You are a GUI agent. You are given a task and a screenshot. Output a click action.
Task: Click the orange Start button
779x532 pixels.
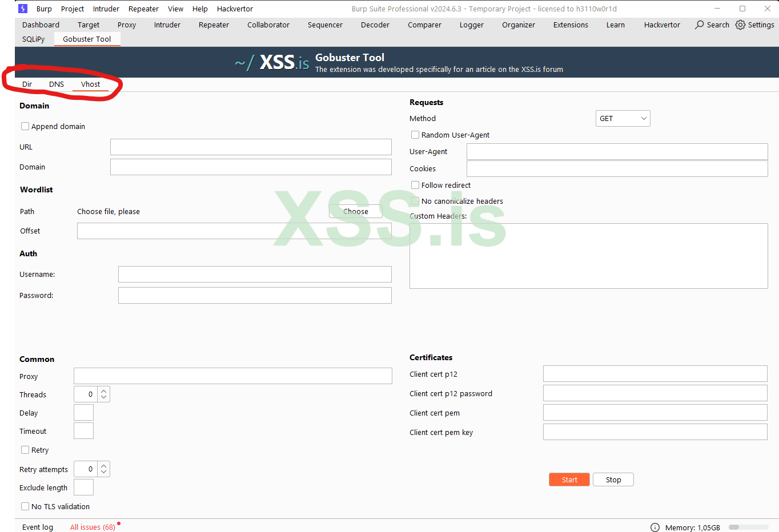click(569, 479)
